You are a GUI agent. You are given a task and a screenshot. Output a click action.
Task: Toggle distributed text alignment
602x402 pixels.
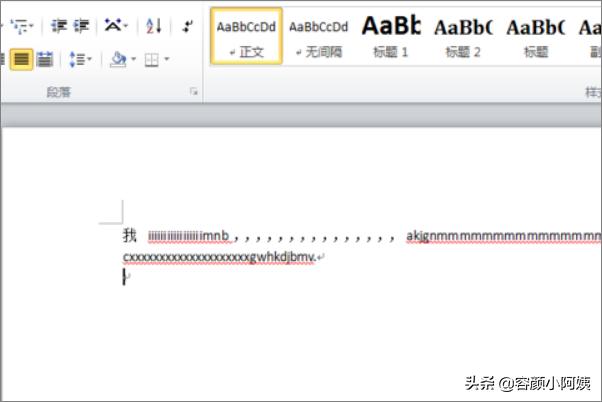[45, 60]
